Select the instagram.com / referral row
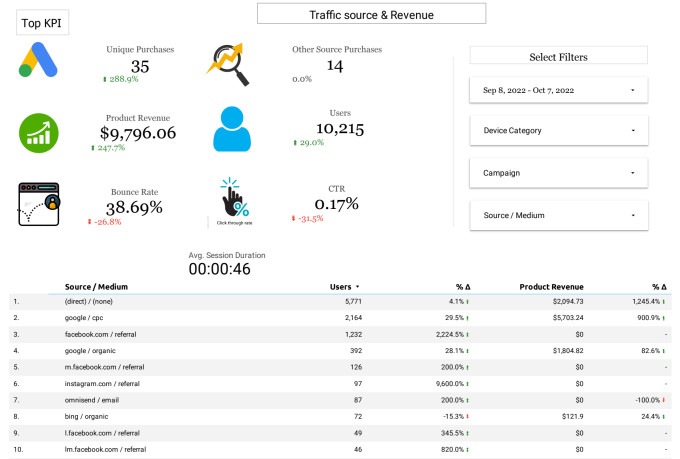 pos(340,384)
